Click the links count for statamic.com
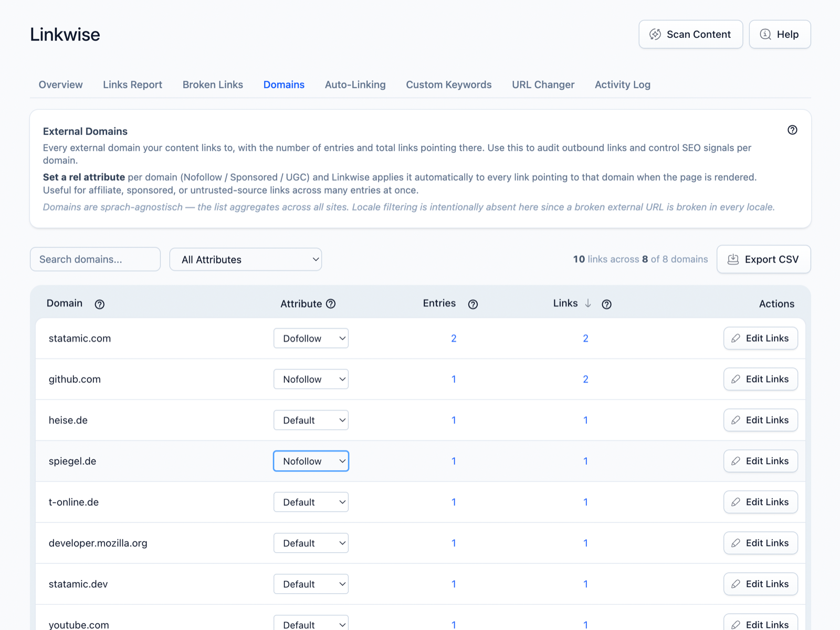The image size is (840, 630). pyautogui.click(x=585, y=339)
